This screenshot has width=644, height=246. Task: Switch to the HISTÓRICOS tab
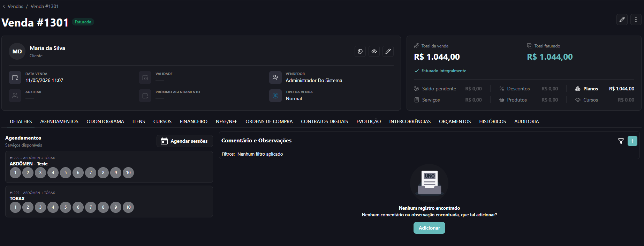(x=493, y=121)
